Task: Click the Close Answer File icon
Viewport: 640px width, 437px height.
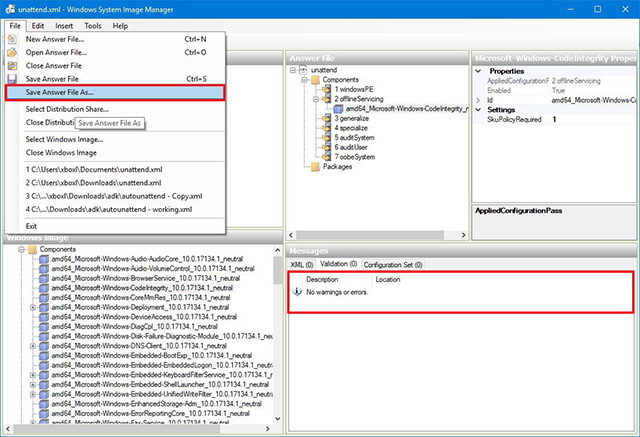Action: point(12,65)
